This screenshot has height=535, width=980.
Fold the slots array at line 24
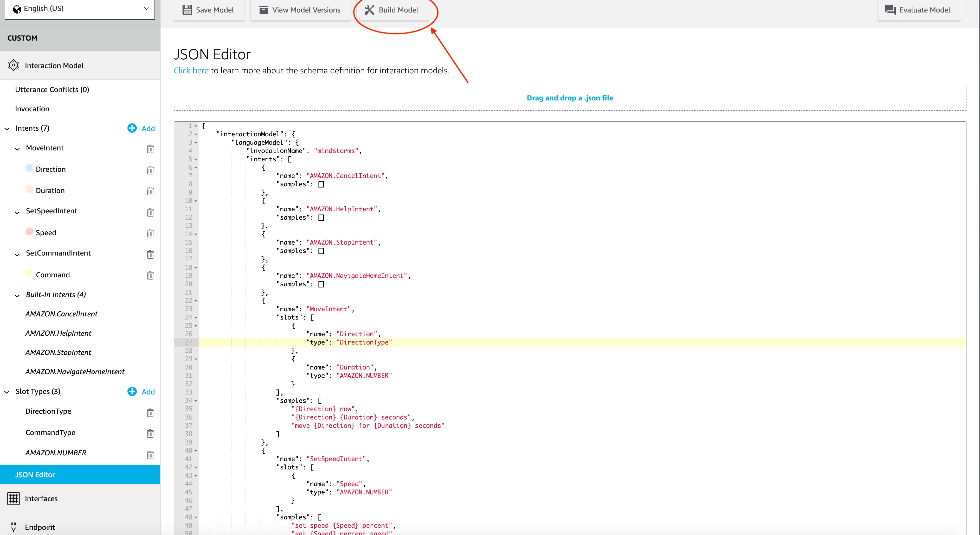pyautogui.click(x=196, y=317)
